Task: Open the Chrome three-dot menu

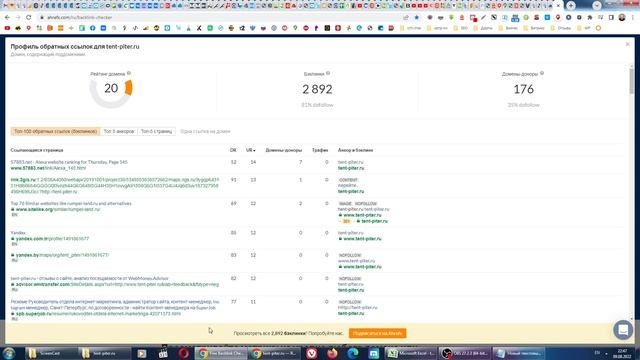Action: coord(633,18)
